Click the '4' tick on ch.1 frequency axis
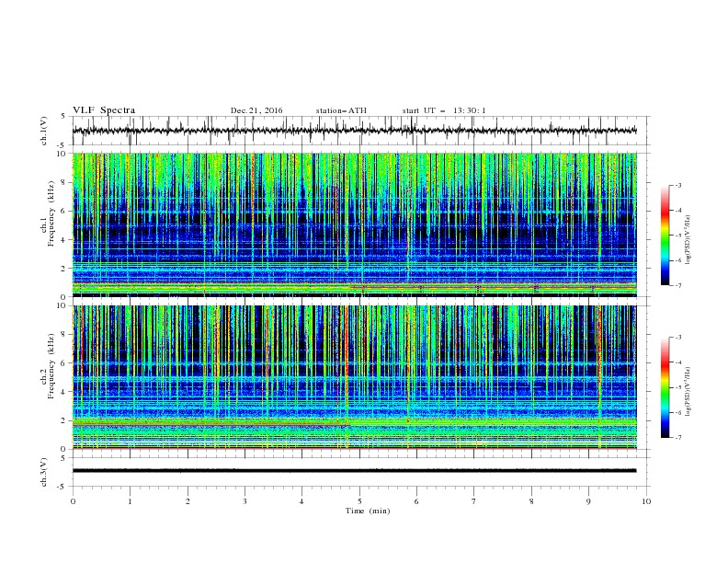Screen dimensions: 728x563 (63, 240)
